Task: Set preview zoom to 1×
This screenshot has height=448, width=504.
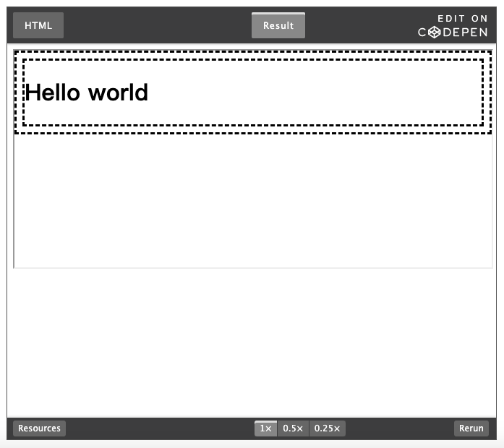Action: tap(265, 428)
